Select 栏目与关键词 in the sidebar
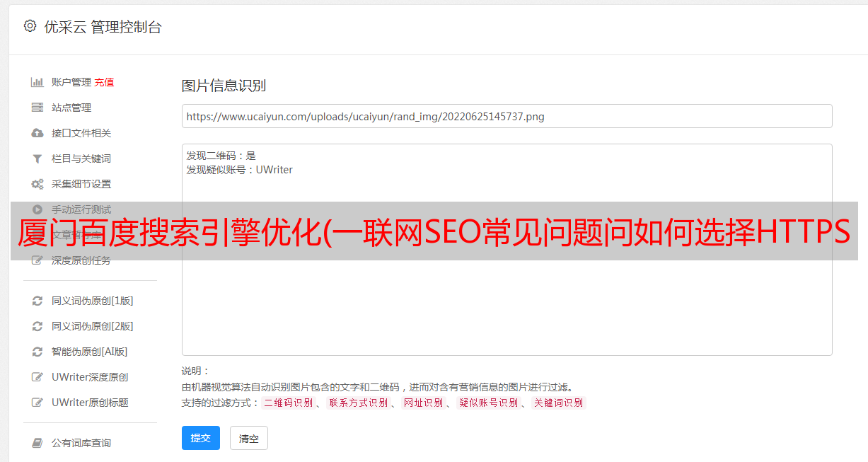The image size is (868, 462). point(81,158)
